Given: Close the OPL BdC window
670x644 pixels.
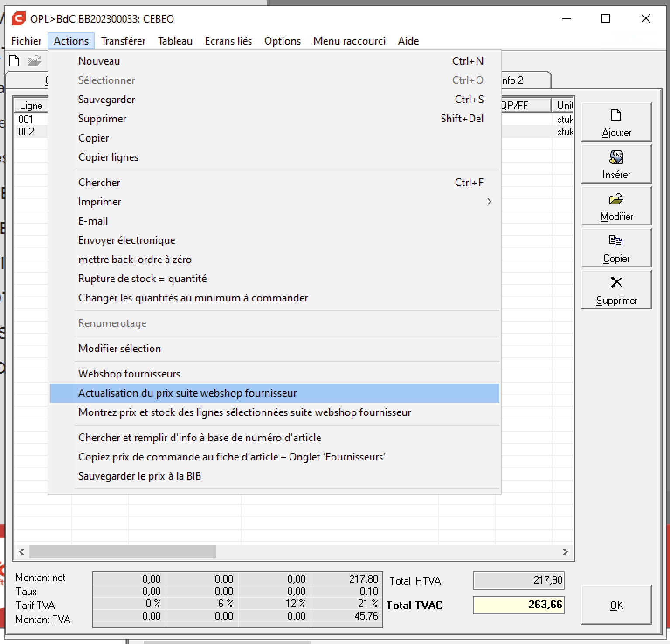Looking at the screenshot, I should pyautogui.click(x=646, y=19).
